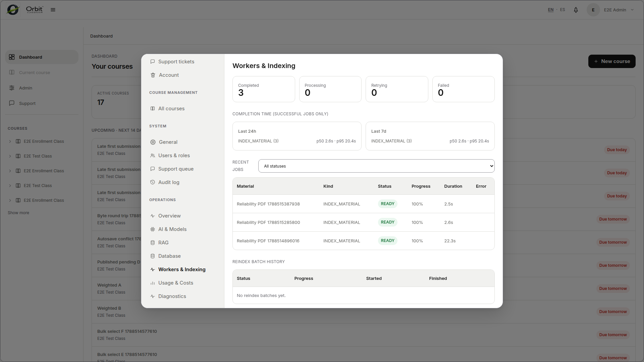
Task: Click the 22.3s duration value
Action: pyautogui.click(x=450, y=241)
